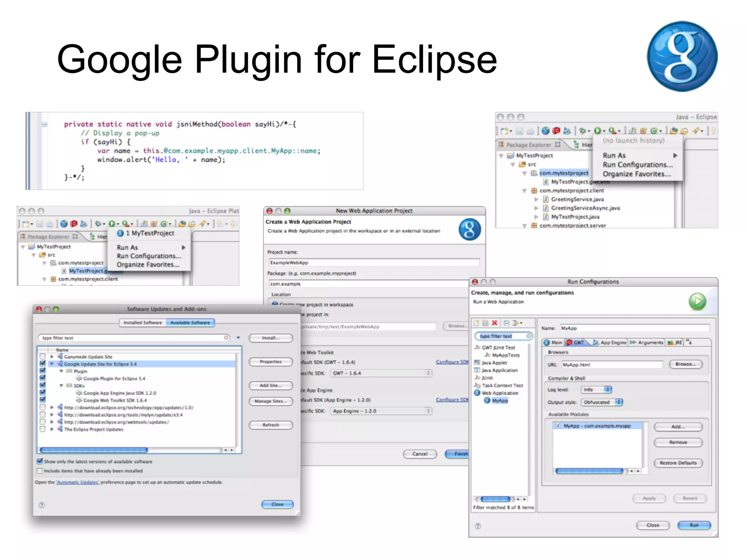Click the Project name field containing ExampleWebApp
This screenshot has height=560, width=747.
374,262
